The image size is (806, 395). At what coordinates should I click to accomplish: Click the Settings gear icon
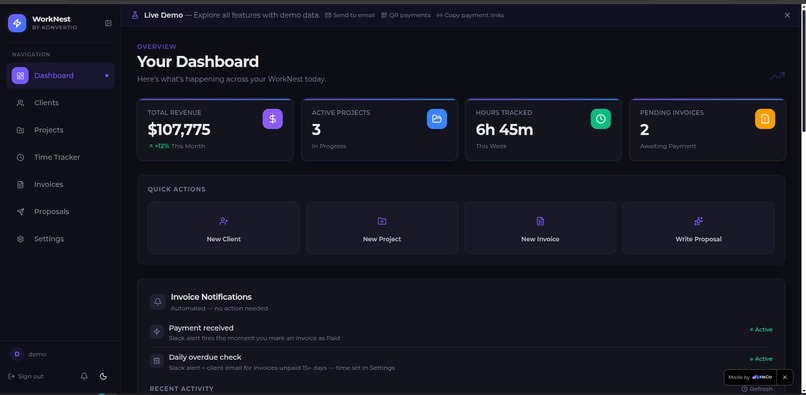pyautogui.click(x=21, y=239)
